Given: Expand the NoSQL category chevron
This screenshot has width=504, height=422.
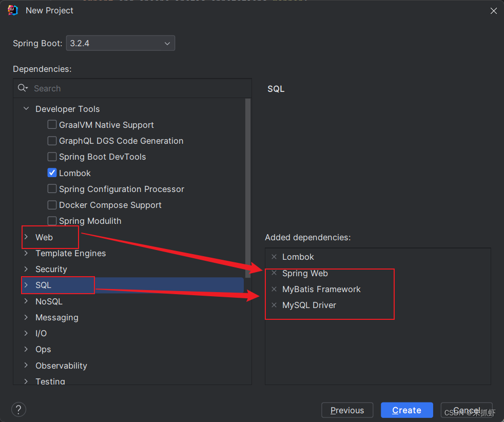Looking at the screenshot, I should (26, 301).
